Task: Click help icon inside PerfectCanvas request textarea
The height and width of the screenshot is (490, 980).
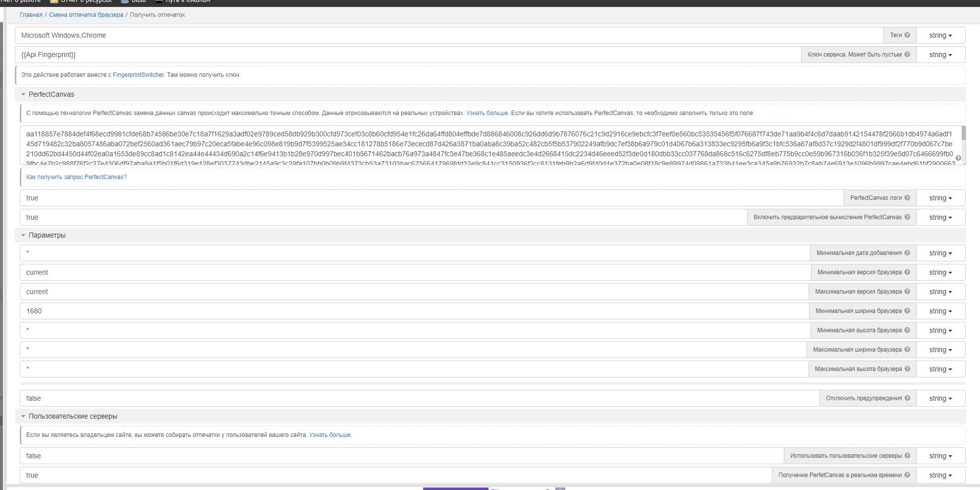Action: (958, 158)
